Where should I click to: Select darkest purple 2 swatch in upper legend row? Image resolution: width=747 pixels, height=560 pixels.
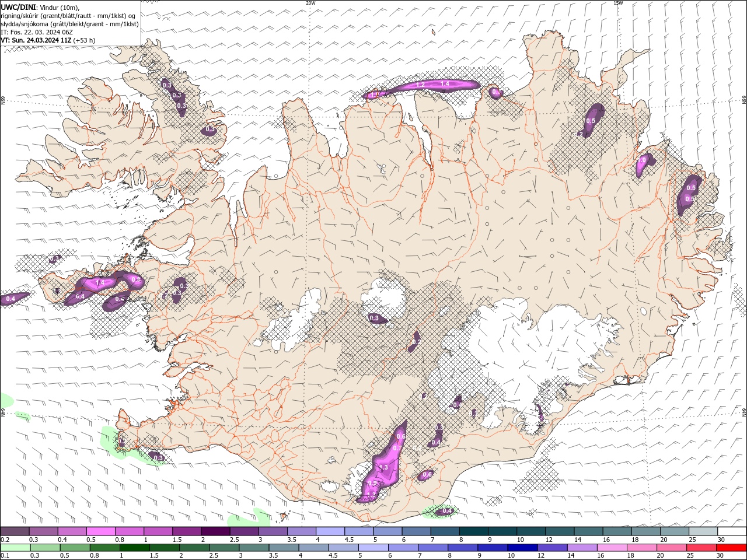[x=215, y=531]
